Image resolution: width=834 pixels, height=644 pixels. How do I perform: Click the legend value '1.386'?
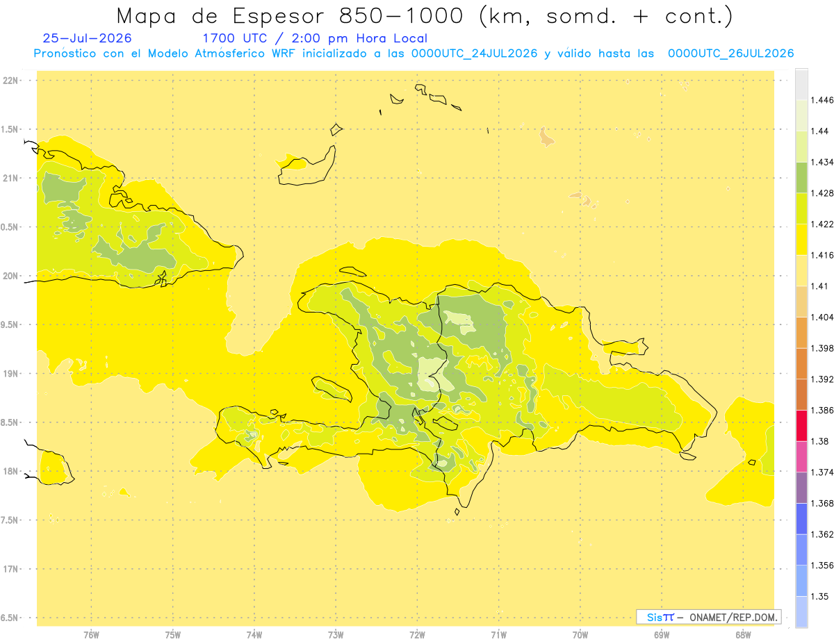(822, 411)
